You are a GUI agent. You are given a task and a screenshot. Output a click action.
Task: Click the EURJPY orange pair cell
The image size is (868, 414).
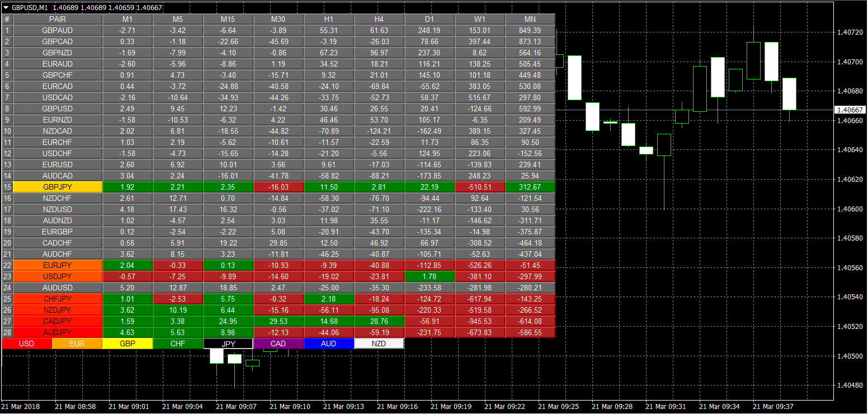58,265
